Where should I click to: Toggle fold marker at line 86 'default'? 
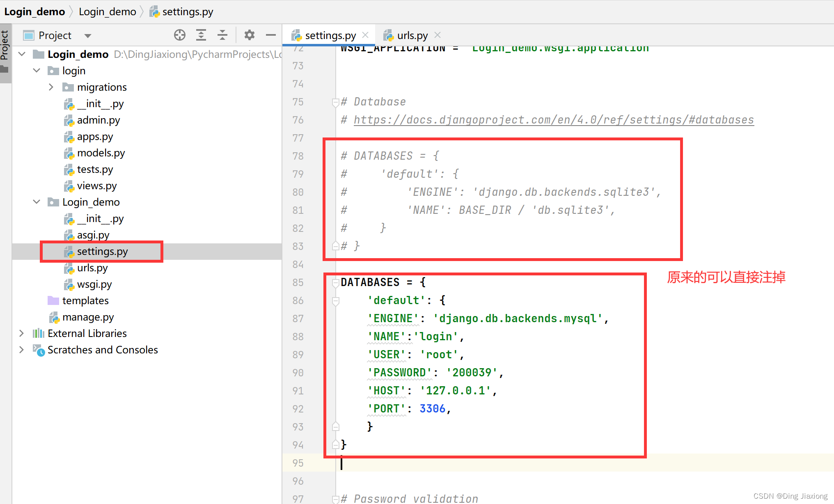335,301
